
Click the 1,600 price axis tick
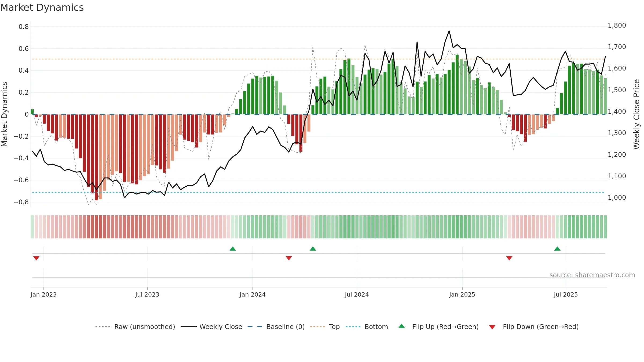[617, 68]
